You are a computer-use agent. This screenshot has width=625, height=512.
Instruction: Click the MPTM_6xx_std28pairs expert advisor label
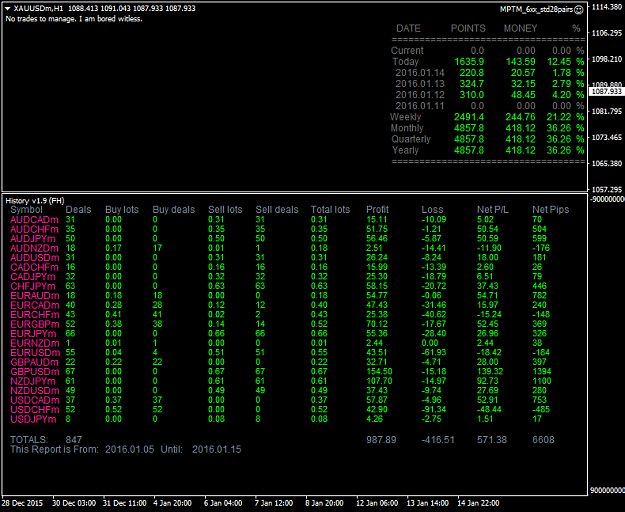point(537,10)
